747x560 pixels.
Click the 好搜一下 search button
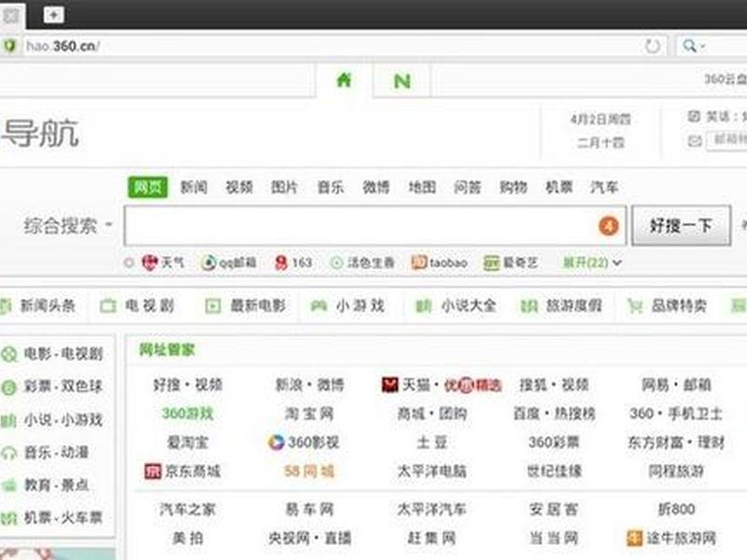[682, 225]
